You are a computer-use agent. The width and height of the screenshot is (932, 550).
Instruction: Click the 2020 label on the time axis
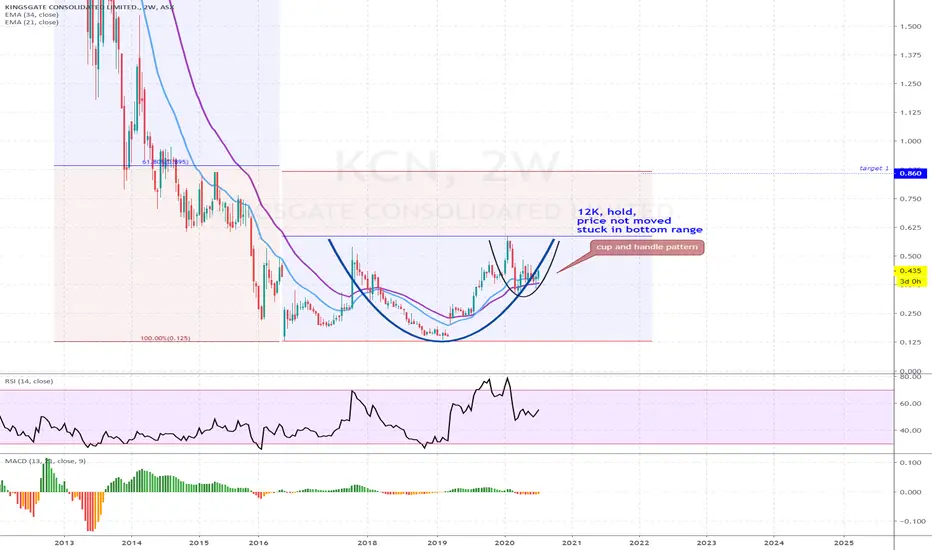pyautogui.click(x=505, y=542)
